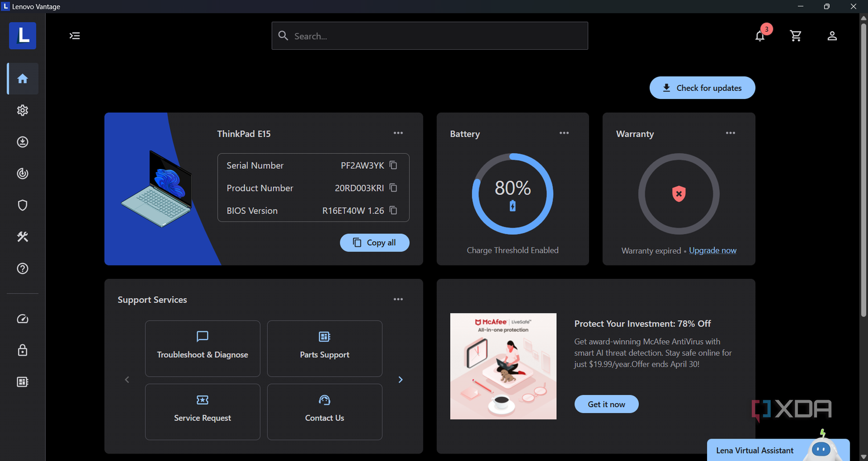
Task: Open Device Settings gear in sidebar
Action: (x=23, y=110)
